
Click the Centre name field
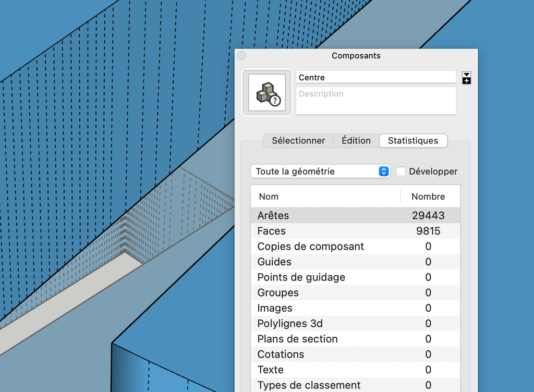[x=375, y=77]
